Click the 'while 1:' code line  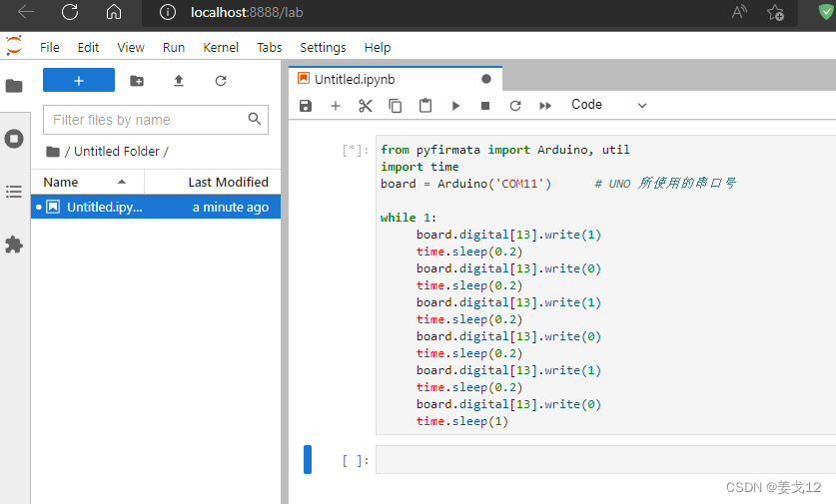pyautogui.click(x=409, y=218)
